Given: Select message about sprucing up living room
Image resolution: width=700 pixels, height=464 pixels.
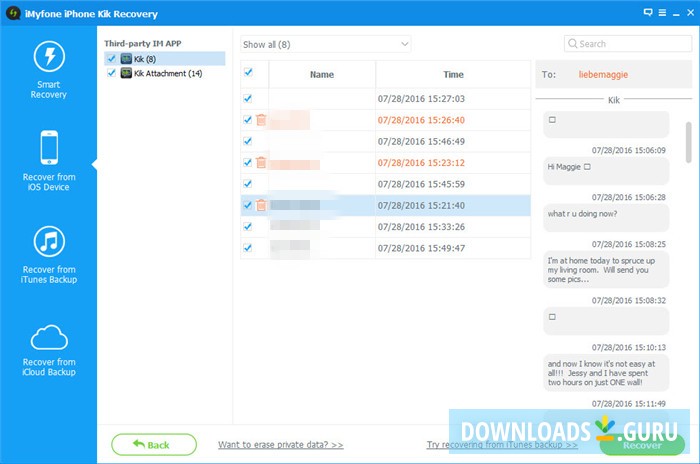Looking at the screenshot, I should (x=606, y=270).
